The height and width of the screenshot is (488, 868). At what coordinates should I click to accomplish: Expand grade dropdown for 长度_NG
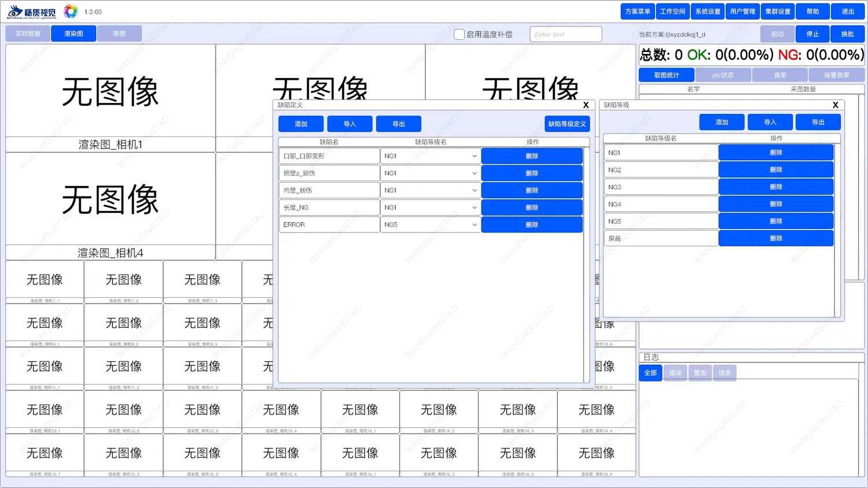point(430,208)
